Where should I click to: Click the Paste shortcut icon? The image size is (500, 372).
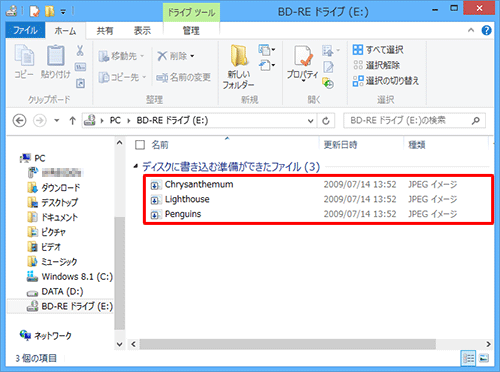(80, 83)
